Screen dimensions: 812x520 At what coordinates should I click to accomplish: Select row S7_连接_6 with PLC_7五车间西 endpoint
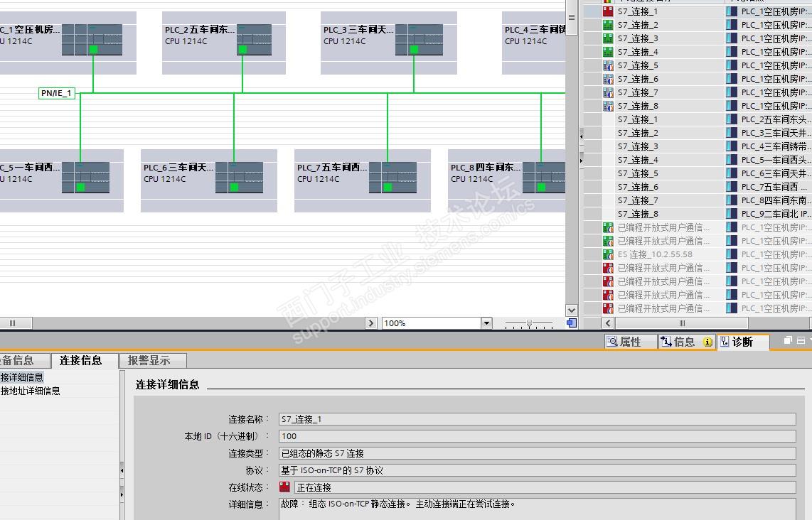click(698, 187)
